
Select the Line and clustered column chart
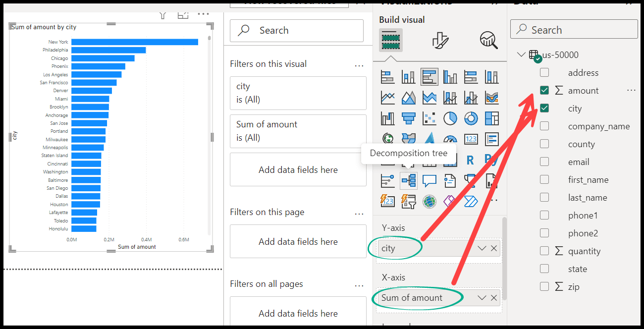pyautogui.click(x=471, y=98)
